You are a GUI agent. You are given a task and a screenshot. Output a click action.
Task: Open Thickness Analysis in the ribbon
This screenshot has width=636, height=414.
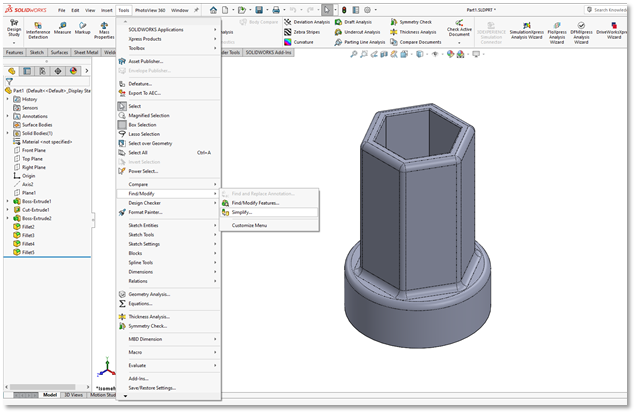coord(413,32)
